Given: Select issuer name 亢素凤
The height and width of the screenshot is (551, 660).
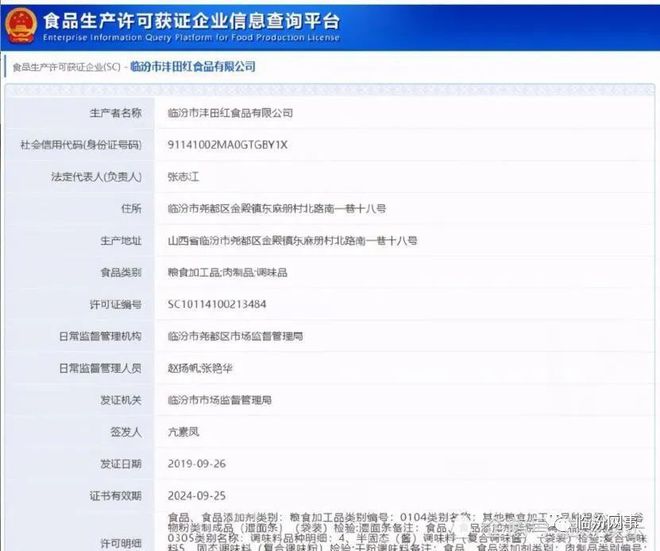Looking at the screenshot, I should (x=183, y=432).
